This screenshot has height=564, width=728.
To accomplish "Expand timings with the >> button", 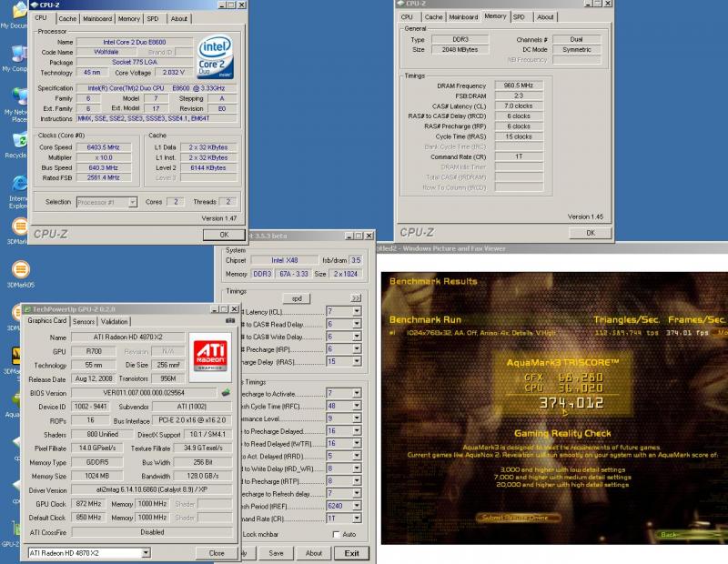I will [356, 298].
